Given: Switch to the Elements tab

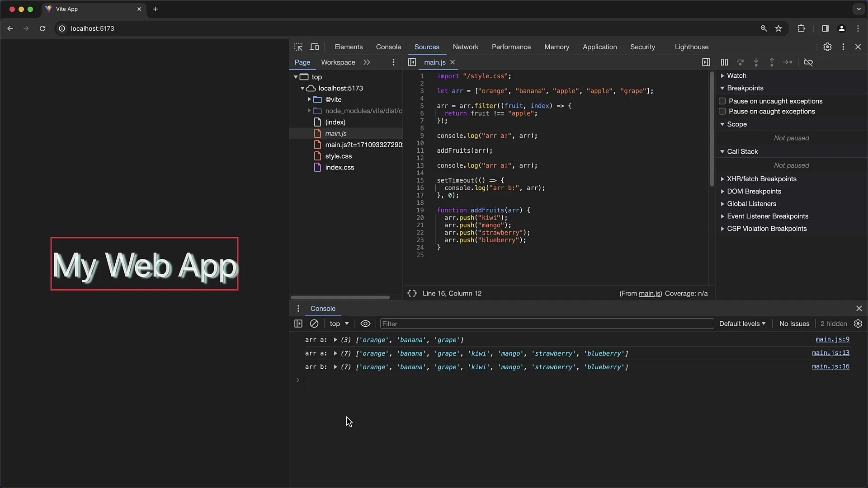Looking at the screenshot, I should click(x=349, y=47).
